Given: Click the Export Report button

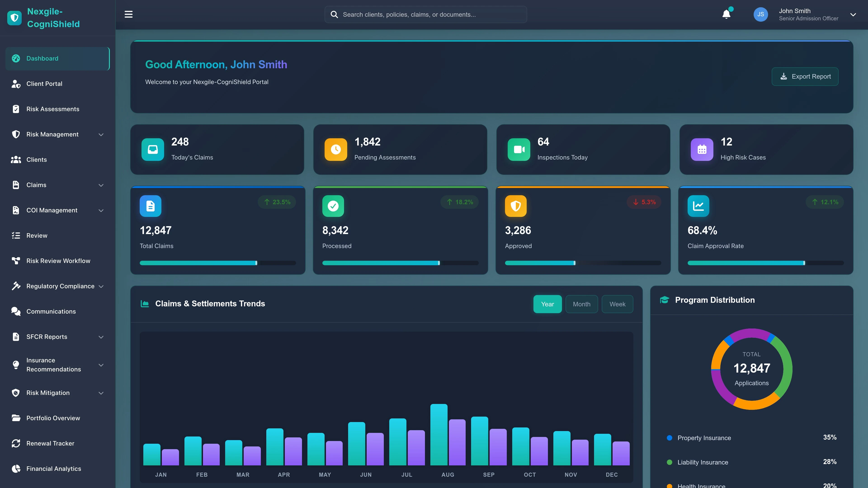Looking at the screenshot, I should (x=805, y=76).
